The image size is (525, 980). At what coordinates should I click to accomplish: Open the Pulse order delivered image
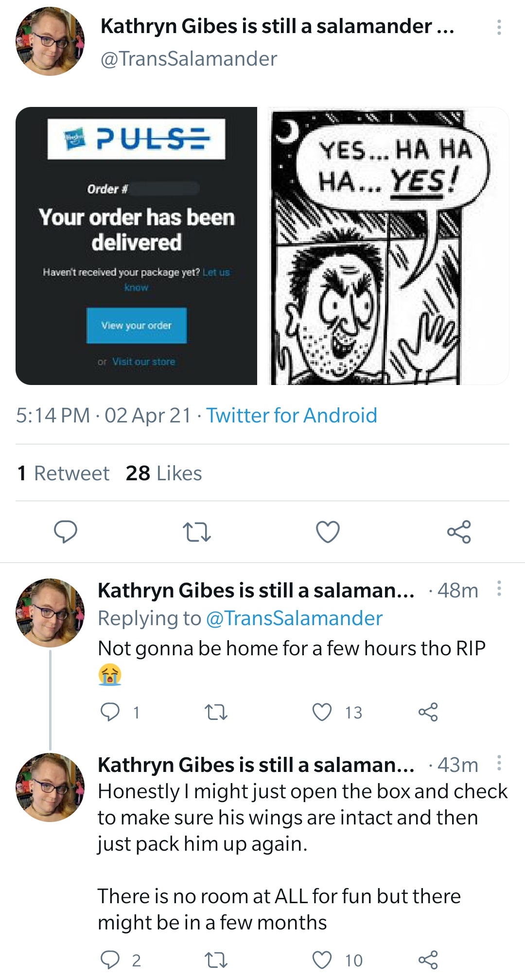136,246
